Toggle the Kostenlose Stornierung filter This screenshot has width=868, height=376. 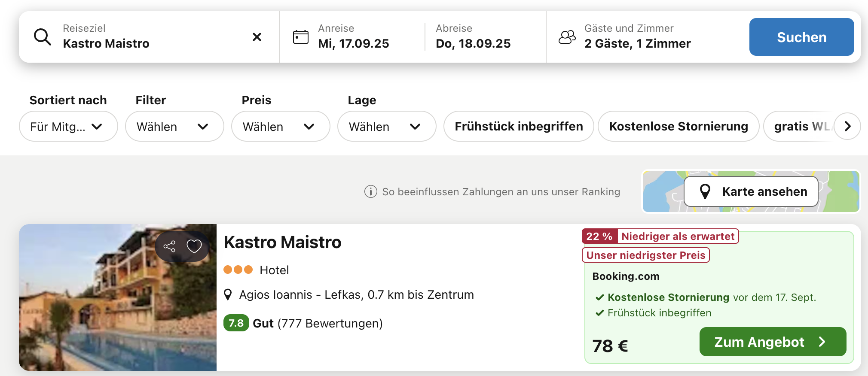click(678, 126)
